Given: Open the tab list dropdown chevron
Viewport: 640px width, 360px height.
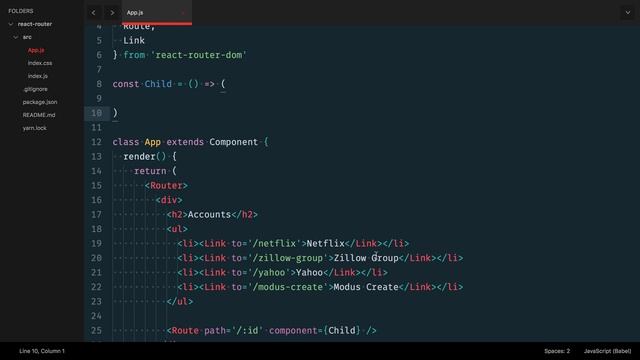Looking at the screenshot, I should click(x=628, y=13).
